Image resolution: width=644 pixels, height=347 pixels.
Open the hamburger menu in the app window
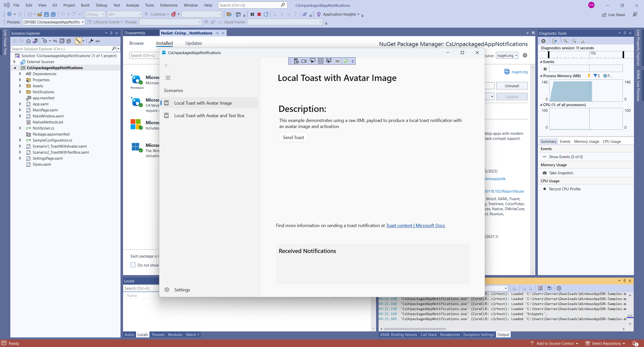coord(168,78)
